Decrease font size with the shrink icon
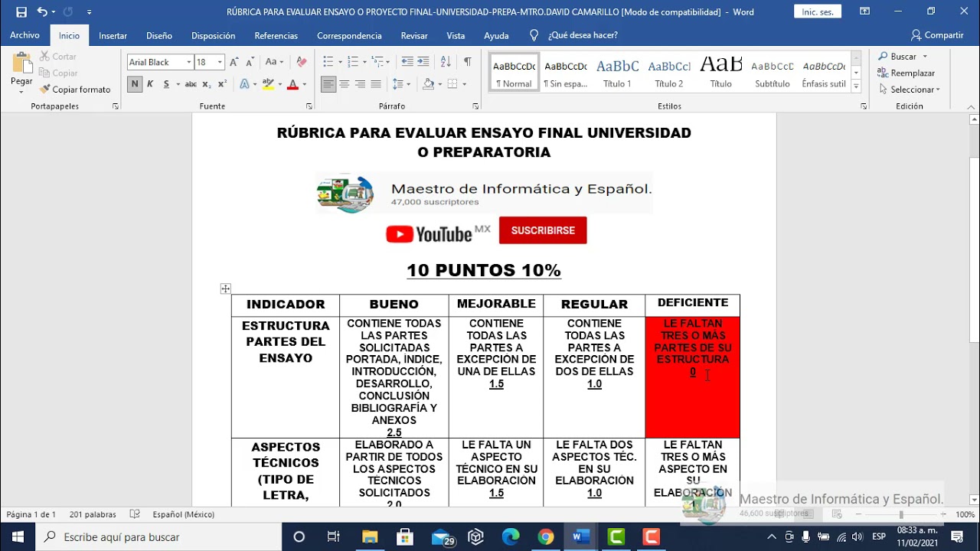This screenshot has width=980, height=551. click(249, 62)
